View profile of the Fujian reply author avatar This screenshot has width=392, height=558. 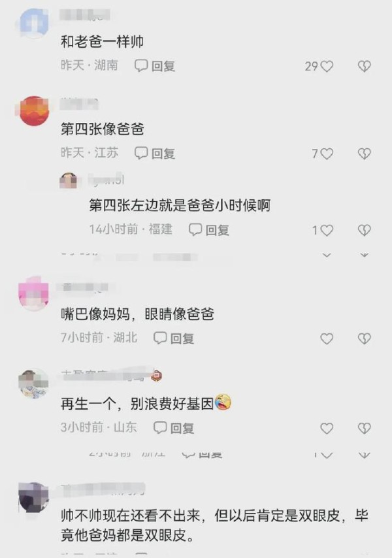pyautogui.click(x=69, y=180)
